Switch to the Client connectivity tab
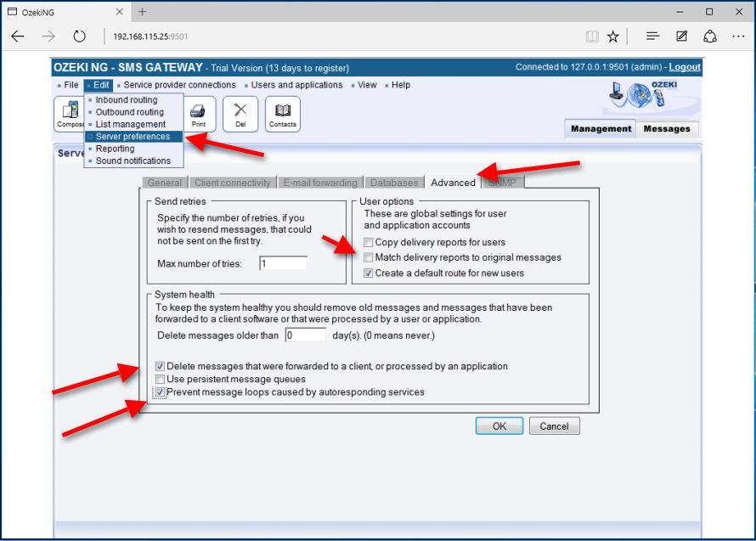 232,182
